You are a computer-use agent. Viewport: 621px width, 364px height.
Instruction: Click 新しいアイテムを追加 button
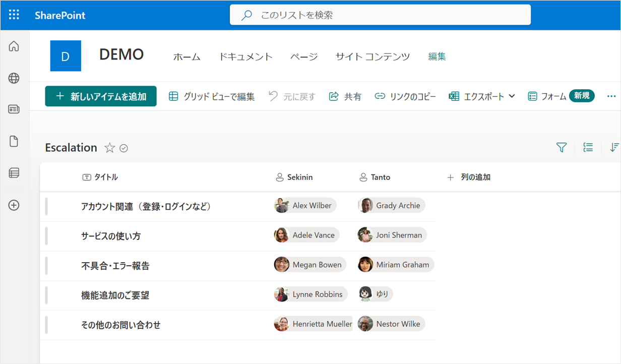coord(101,96)
